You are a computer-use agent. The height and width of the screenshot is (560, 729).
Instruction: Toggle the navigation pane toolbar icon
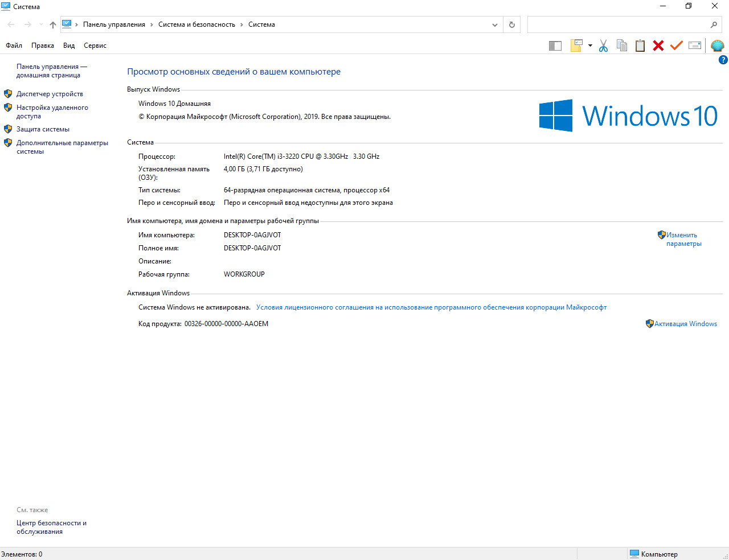click(x=555, y=46)
